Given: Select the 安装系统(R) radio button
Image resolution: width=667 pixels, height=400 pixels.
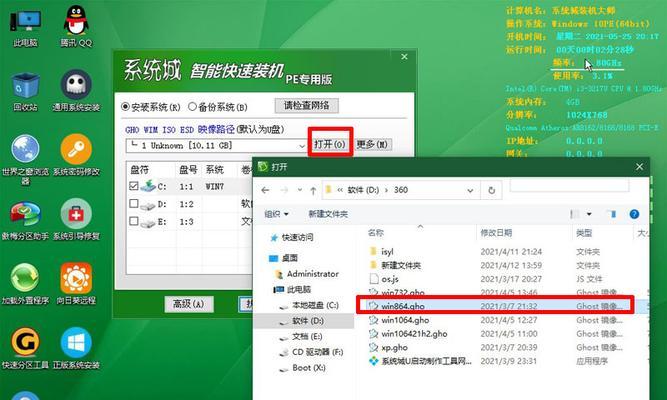Looking at the screenshot, I should (x=125, y=107).
